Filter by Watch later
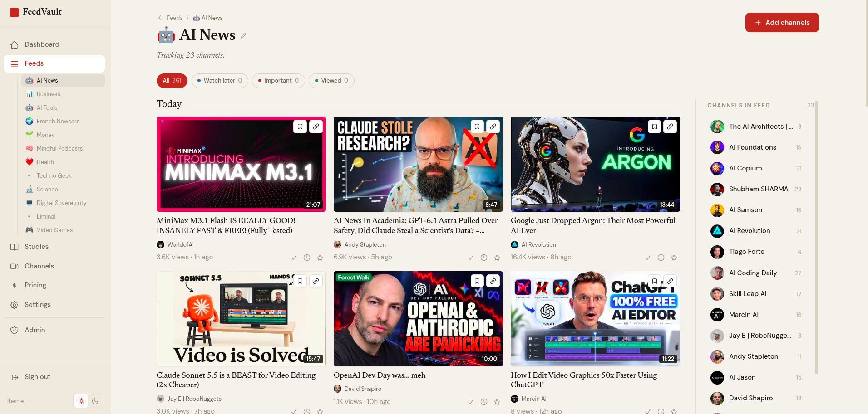This screenshot has width=868, height=414. pos(220,81)
